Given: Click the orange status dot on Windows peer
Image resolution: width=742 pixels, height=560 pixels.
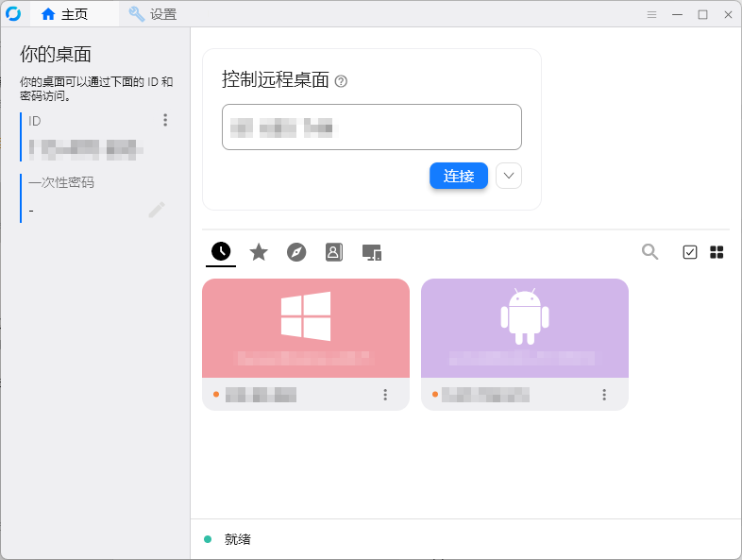Looking at the screenshot, I should click(x=216, y=395).
